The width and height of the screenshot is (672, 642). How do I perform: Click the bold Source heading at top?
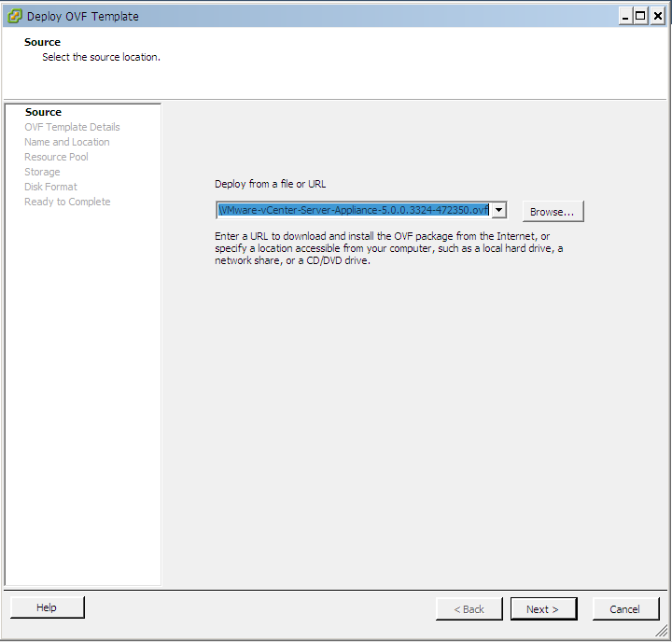click(42, 42)
